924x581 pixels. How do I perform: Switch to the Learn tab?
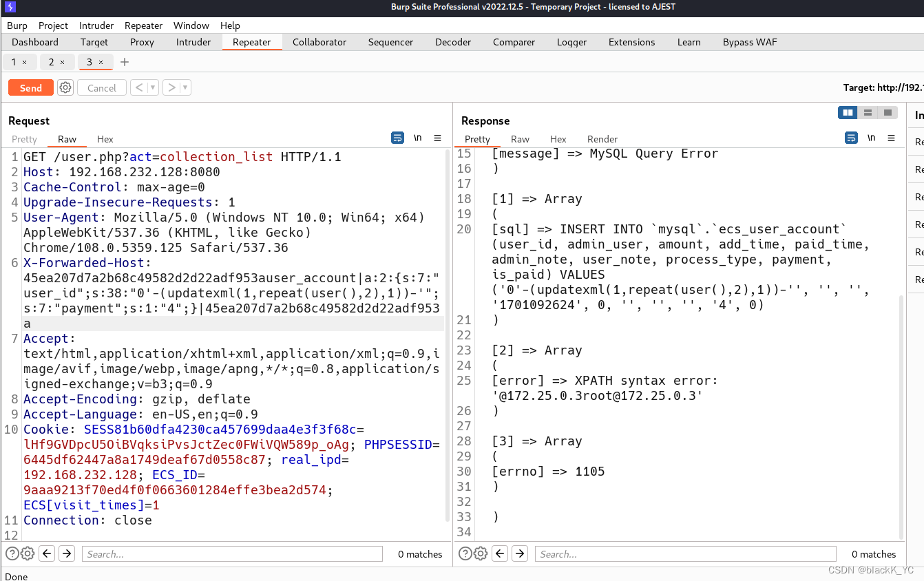pos(689,42)
